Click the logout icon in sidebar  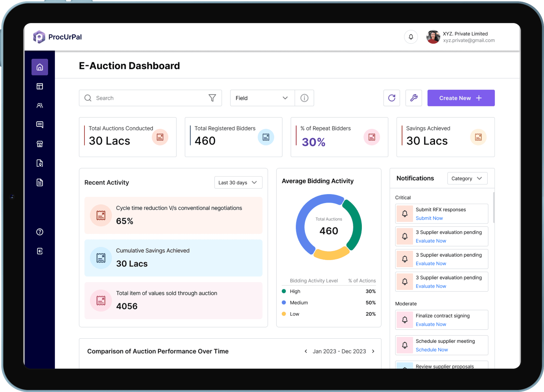(x=40, y=251)
